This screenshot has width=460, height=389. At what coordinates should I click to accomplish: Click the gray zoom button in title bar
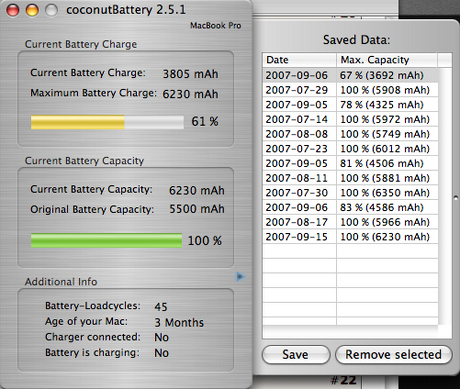coord(51,10)
